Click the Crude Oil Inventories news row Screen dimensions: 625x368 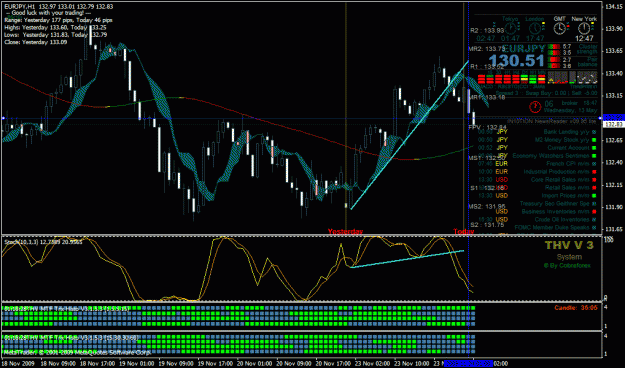pyautogui.click(x=537, y=220)
